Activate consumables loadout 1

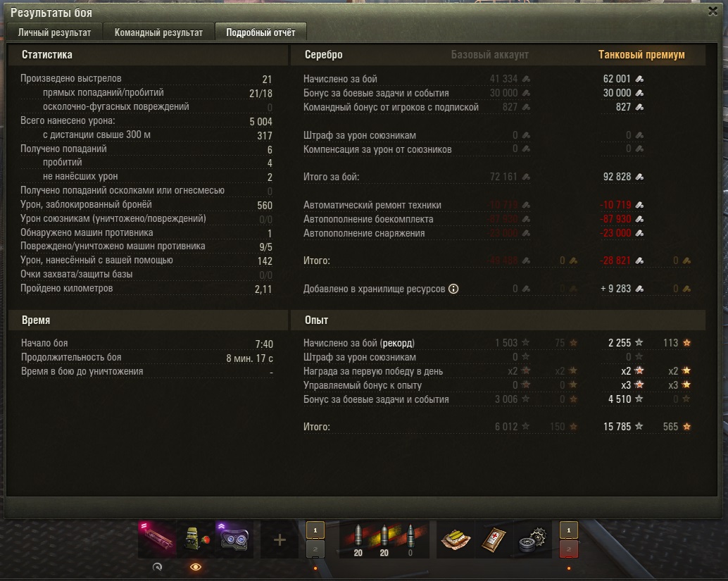click(x=569, y=530)
